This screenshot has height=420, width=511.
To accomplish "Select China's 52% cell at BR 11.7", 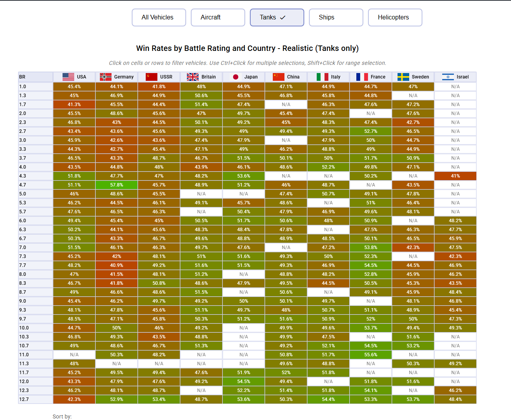I will [x=286, y=373].
